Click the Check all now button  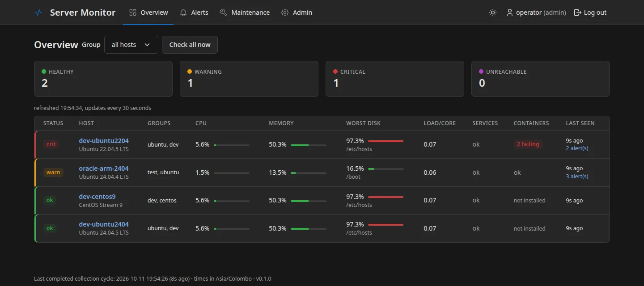190,45
